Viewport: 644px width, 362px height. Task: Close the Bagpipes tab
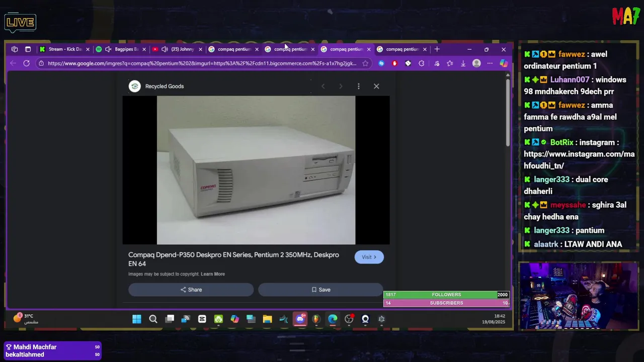tap(144, 49)
